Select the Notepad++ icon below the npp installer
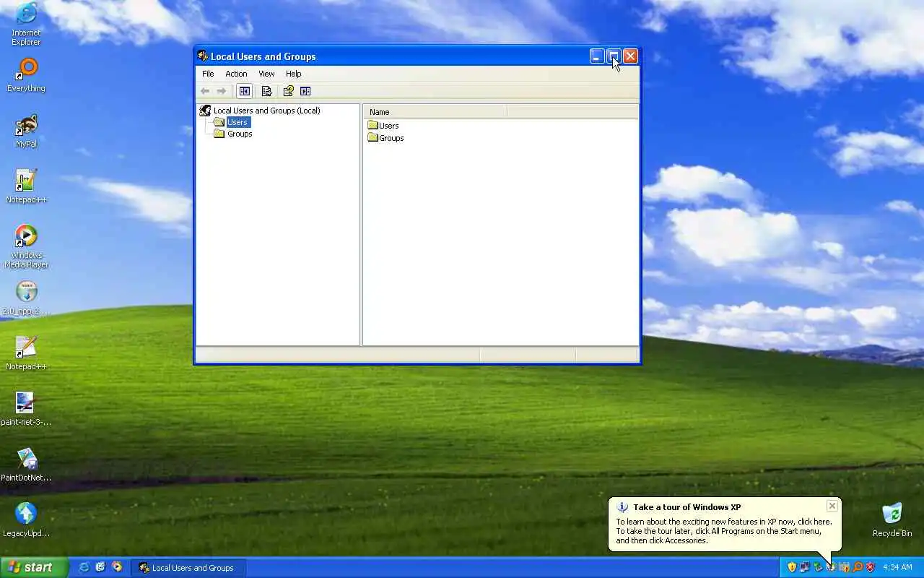This screenshot has width=924, height=578. 26,354
